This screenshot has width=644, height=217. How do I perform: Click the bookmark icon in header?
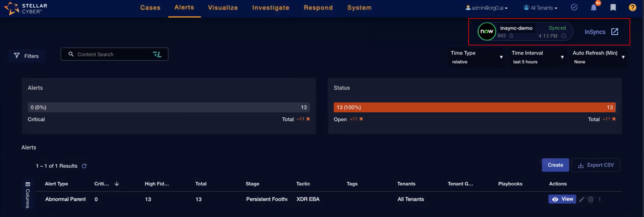click(x=613, y=7)
